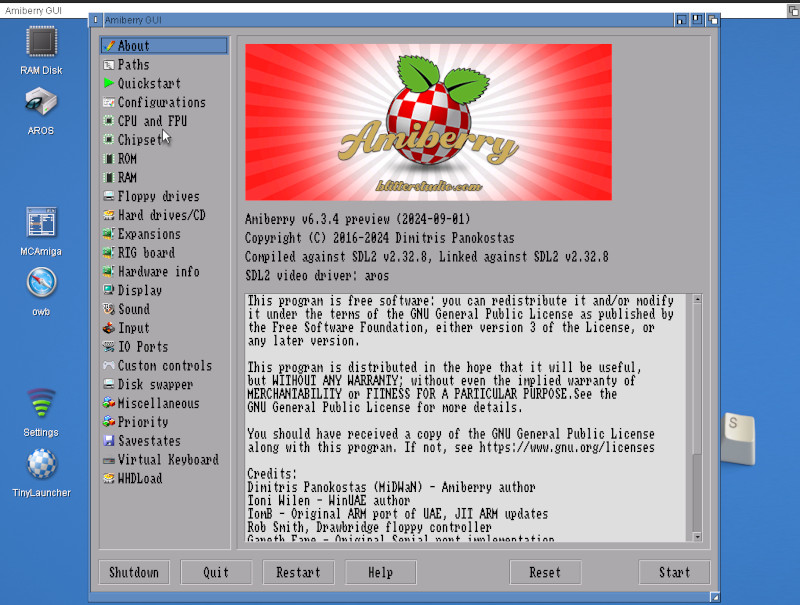Open the Settings Wi-Fi desktop icon

[x=41, y=405]
